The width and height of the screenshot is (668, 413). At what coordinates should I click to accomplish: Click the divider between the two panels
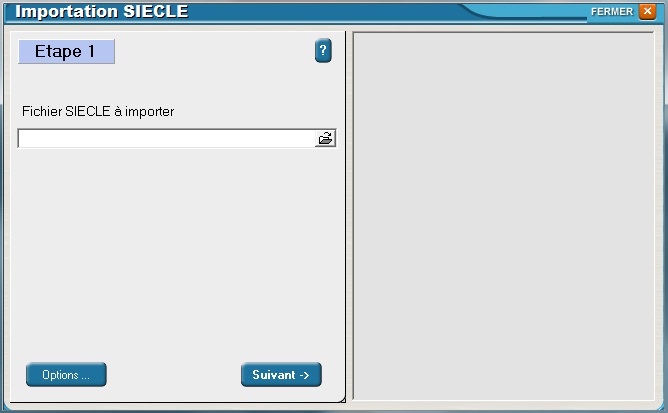(349, 216)
